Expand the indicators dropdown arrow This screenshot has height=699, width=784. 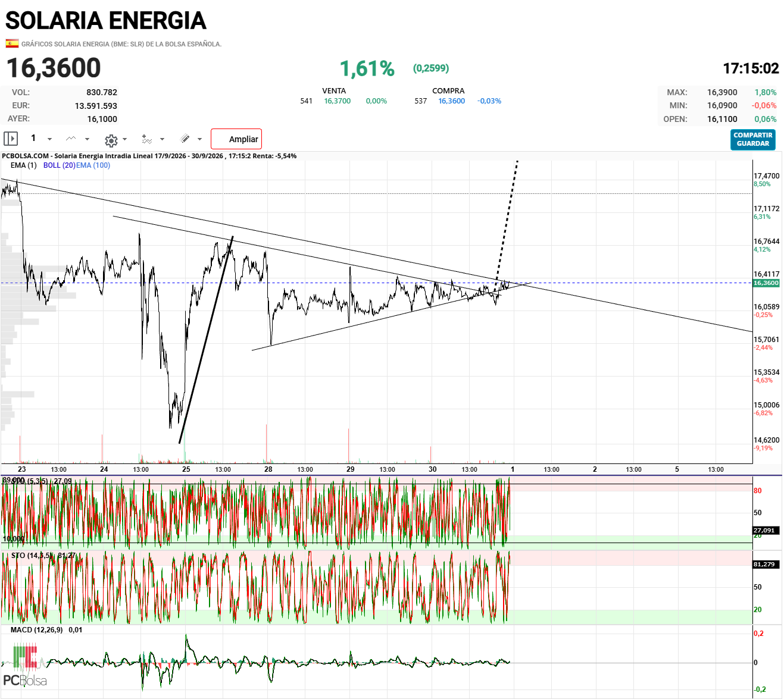pos(162,140)
